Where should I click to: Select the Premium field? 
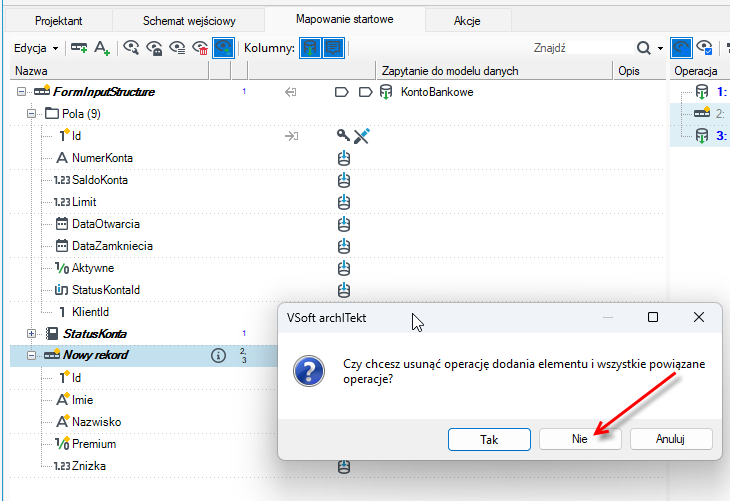point(94,444)
